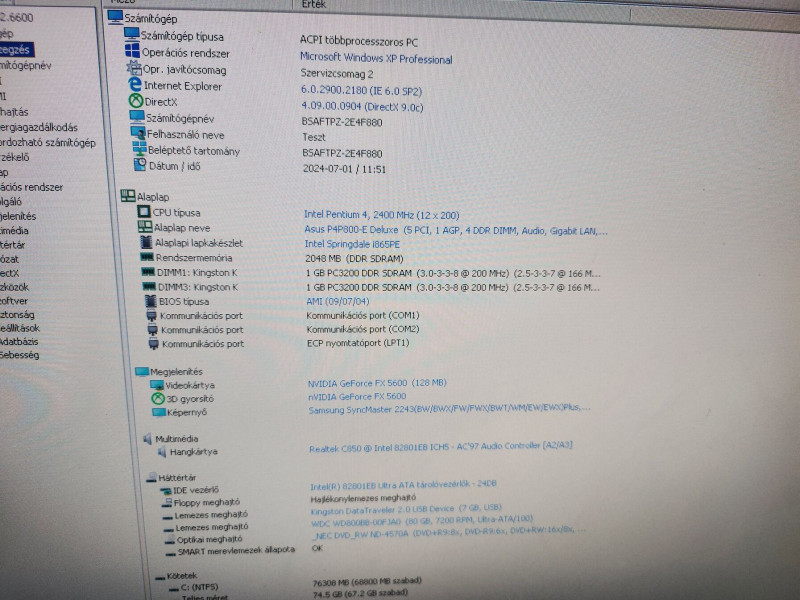Click the 2048 MB (DDR SDRAM) value
Image resolution: width=800 pixels, height=600 pixels.
354,259
